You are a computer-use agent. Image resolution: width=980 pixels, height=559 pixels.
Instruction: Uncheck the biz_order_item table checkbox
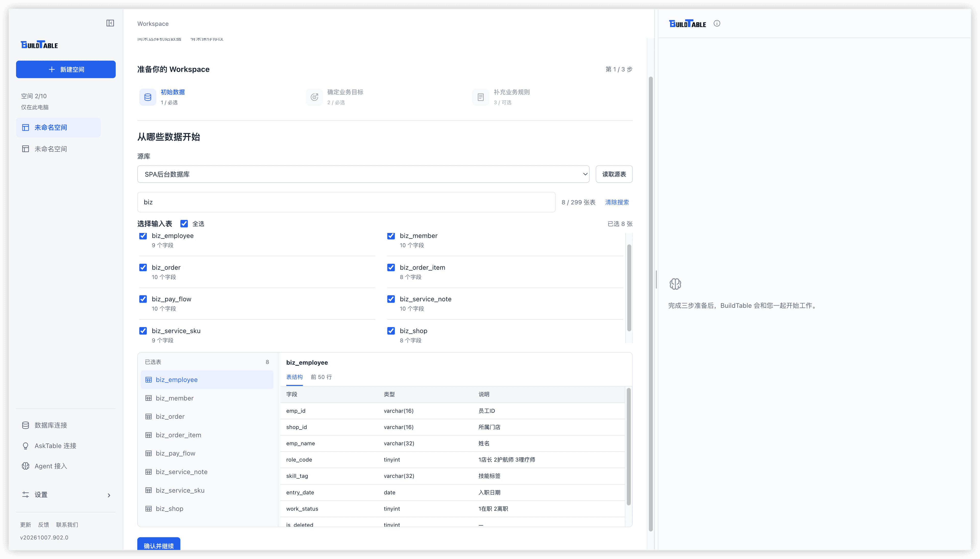pos(391,267)
